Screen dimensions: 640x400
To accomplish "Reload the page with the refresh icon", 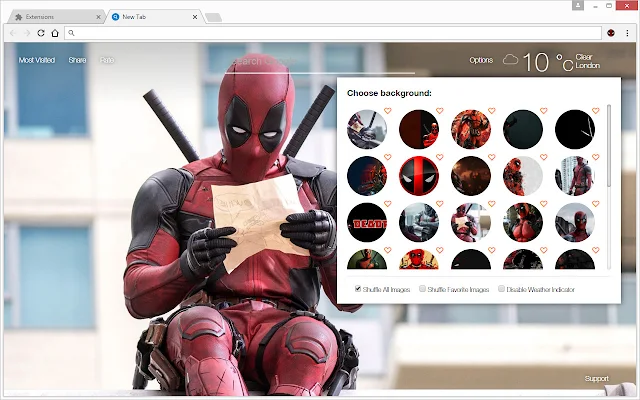I will tap(41, 33).
